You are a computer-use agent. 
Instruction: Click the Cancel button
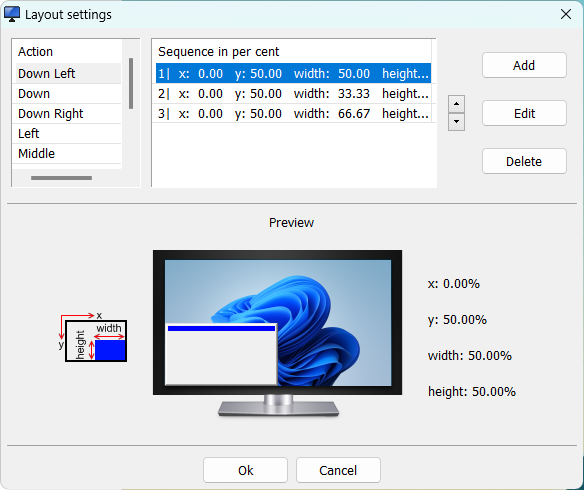click(x=338, y=470)
